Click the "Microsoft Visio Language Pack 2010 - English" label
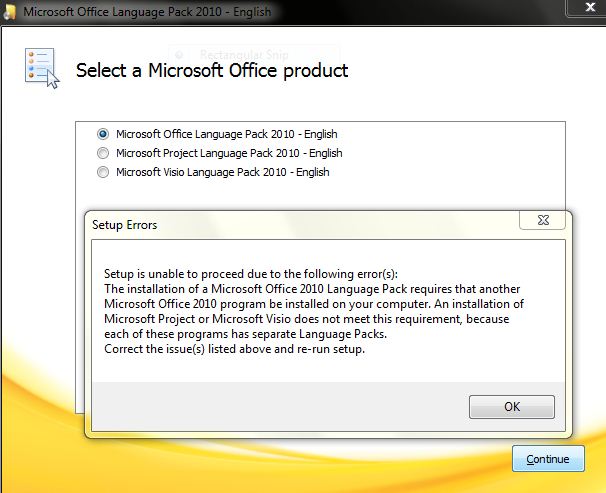Screen dimensions: 606x493 [x=222, y=172]
